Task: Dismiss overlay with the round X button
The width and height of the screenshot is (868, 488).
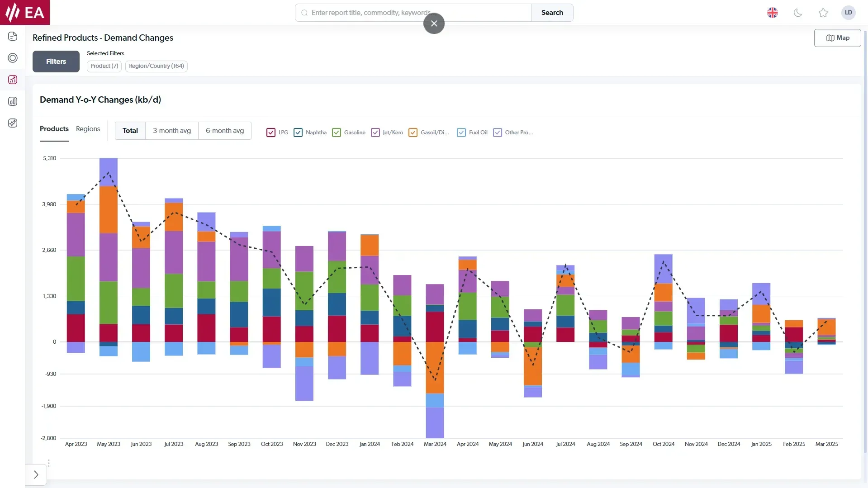Action: tap(434, 24)
